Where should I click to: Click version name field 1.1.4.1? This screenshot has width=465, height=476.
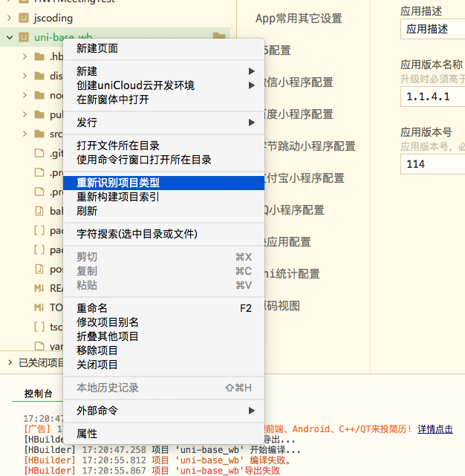433,97
